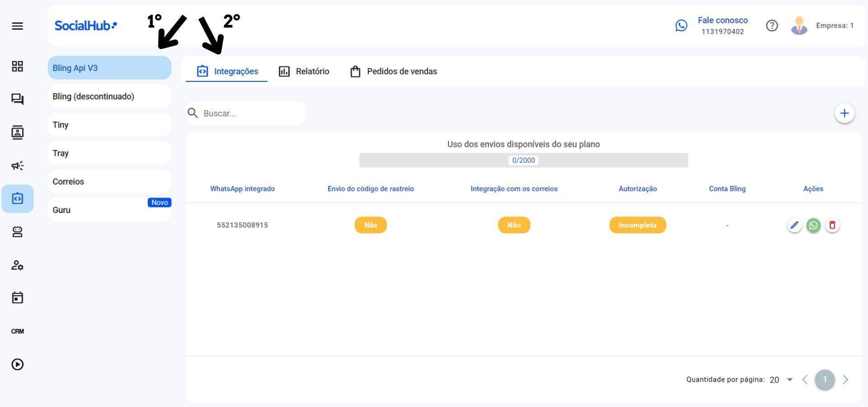Click the plus button to add a new integration
The image size is (868, 407).
(844, 113)
